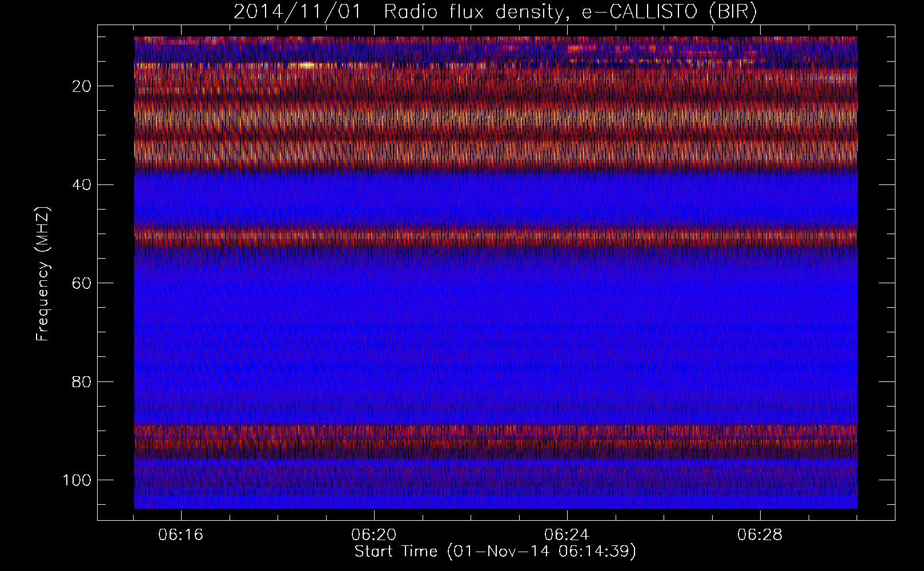Click the '20' frequency tick label
Viewport: 924px width, 571px height.
82,86
